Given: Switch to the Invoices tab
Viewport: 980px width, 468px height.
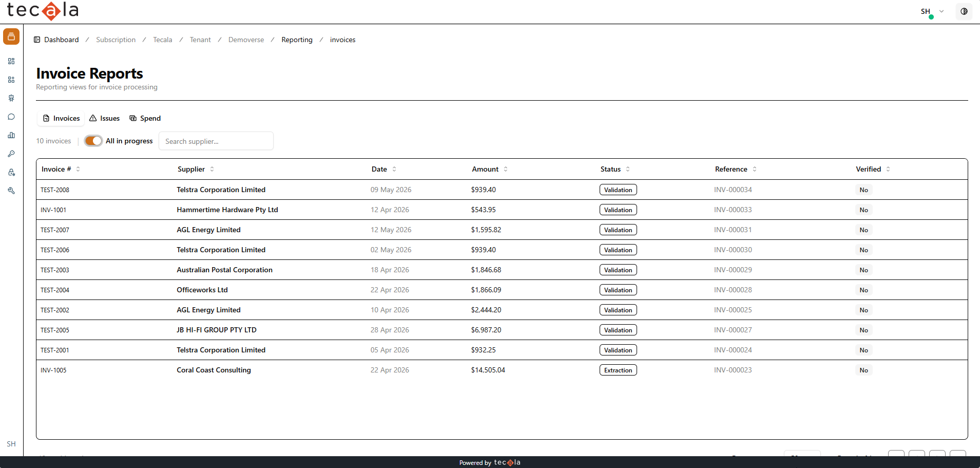Looking at the screenshot, I should point(62,118).
